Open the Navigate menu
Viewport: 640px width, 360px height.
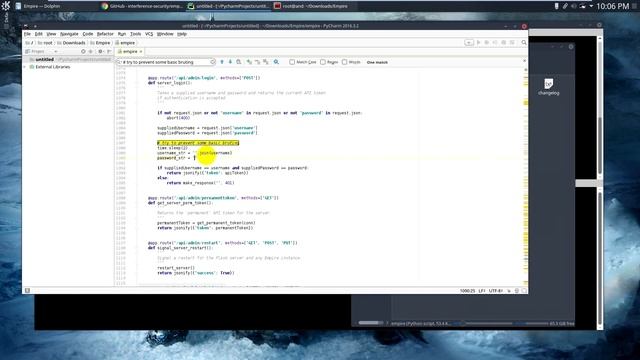click(x=69, y=34)
